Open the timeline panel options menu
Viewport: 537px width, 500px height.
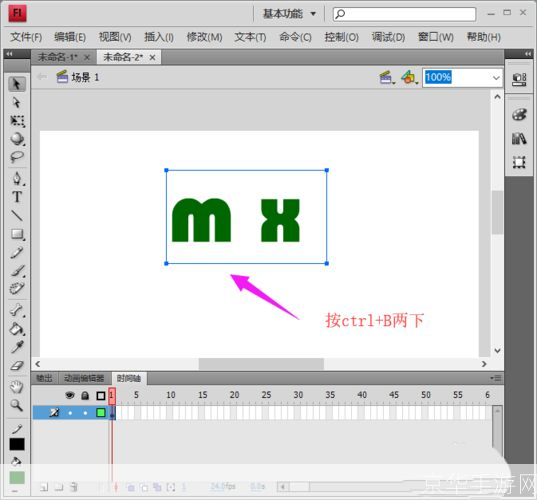tap(496, 378)
